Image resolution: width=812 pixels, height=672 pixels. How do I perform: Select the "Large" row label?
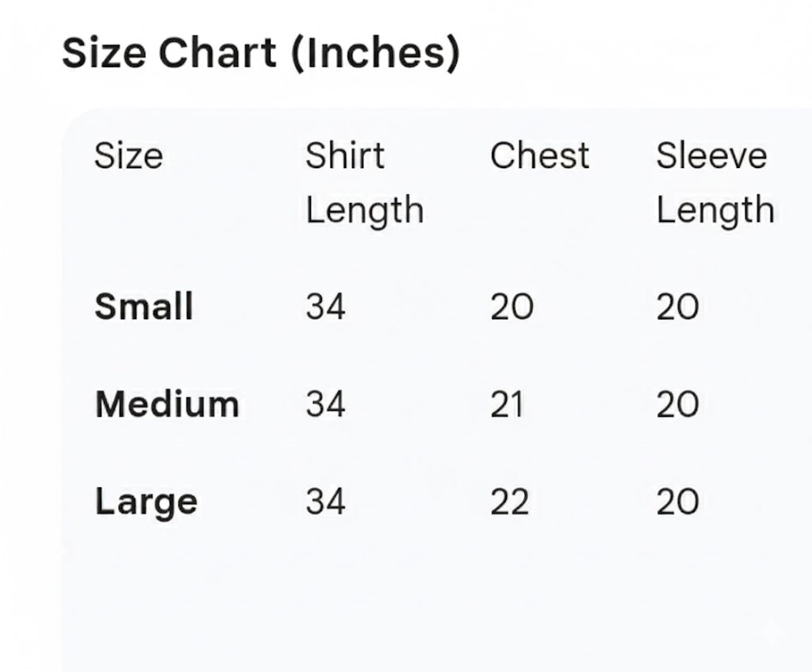(146, 502)
